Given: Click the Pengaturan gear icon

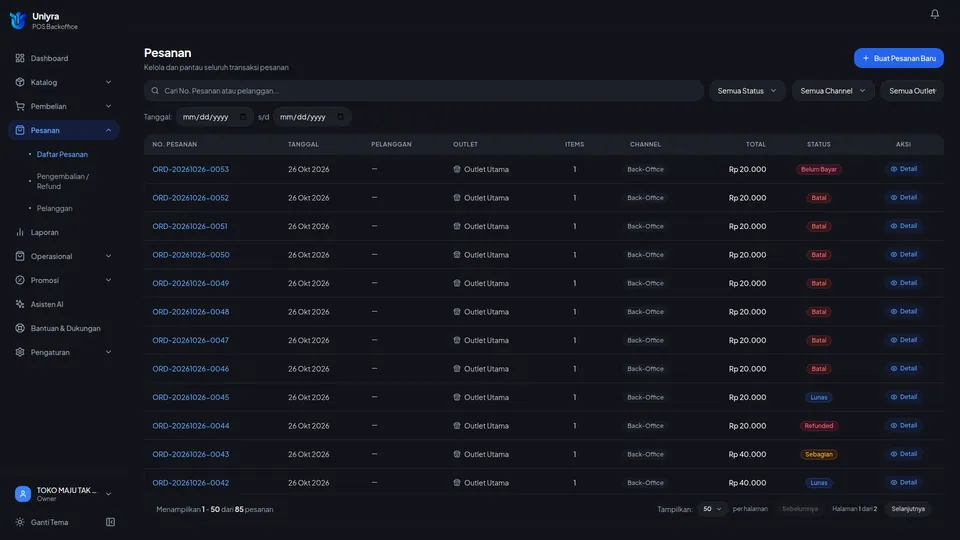Looking at the screenshot, I should [x=20, y=352].
